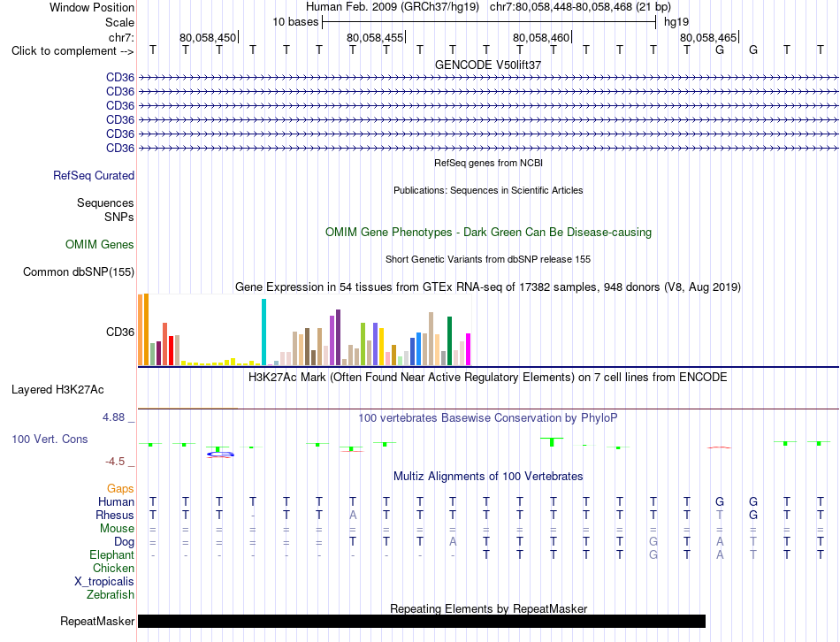Click the OMIM Gene Phenotypes track title
Viewport: 840px width, 642px height.
pyautogui.click(x=488, y=232)
